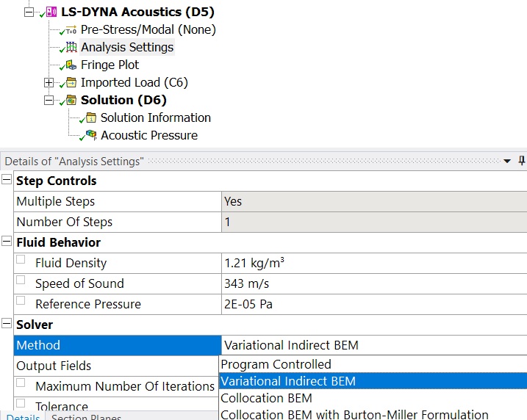Toggle Maximum Number Of Iterations checkbox
527x420 pixels.
tap(21, 383)
